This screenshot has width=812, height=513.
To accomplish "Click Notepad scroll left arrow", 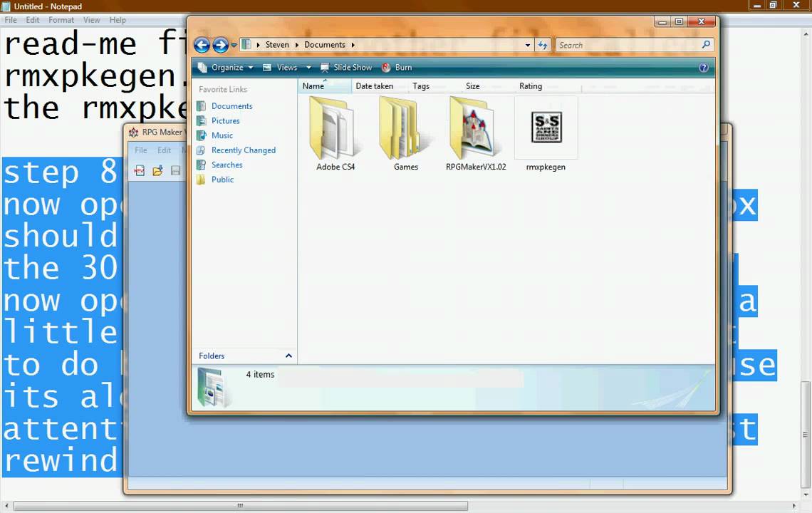I will pyautogui.click(x=6, y=505).
